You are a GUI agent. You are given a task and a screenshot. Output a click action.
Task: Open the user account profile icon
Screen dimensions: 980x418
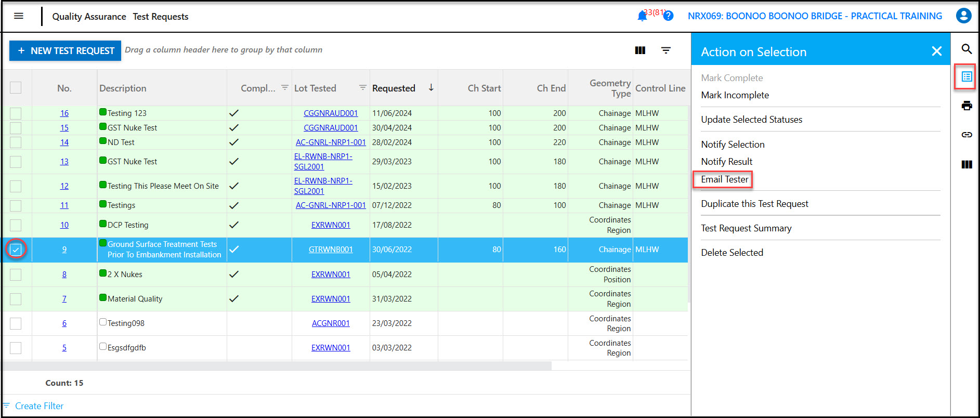(963, 16)
